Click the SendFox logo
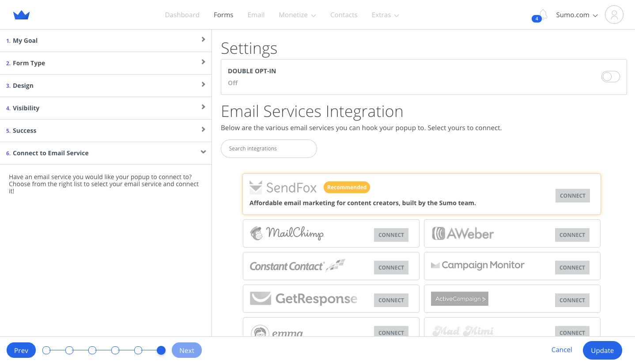Image resolution: width=635 pixels, height=364 pixels. [x=283, y=188]
